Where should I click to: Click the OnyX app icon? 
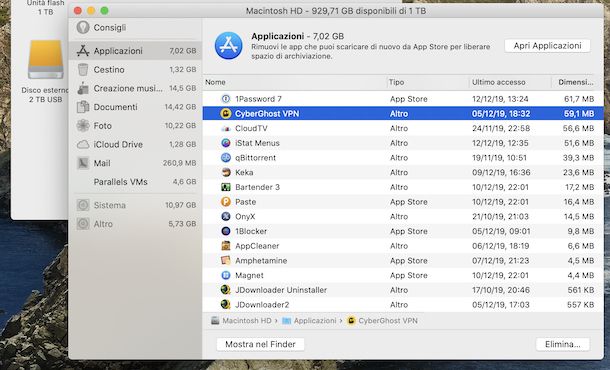click(226, 216)
